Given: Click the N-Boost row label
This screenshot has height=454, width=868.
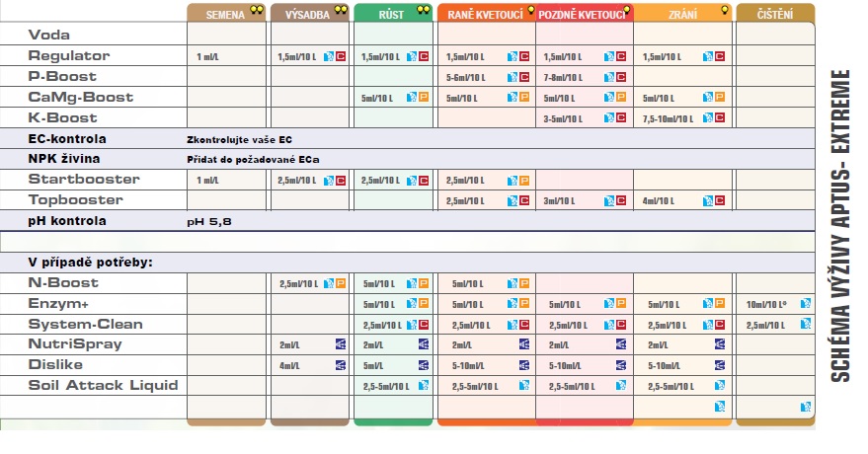Looking at the screenshot, I should coord(63,282).
